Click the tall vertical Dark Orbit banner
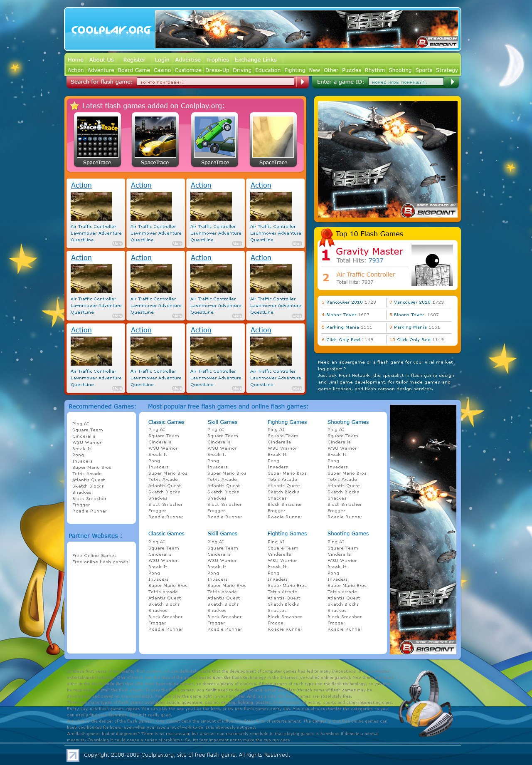Image resolution: width=532 pixels, height=765 pixels. (x=423, y=530)
